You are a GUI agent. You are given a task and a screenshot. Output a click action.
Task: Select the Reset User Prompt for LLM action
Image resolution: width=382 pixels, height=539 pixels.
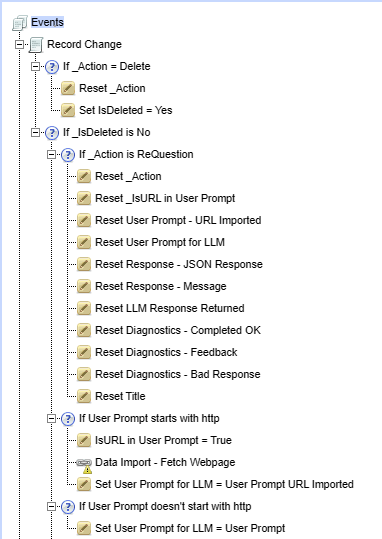pyautogui.click(x=160, y=242)
